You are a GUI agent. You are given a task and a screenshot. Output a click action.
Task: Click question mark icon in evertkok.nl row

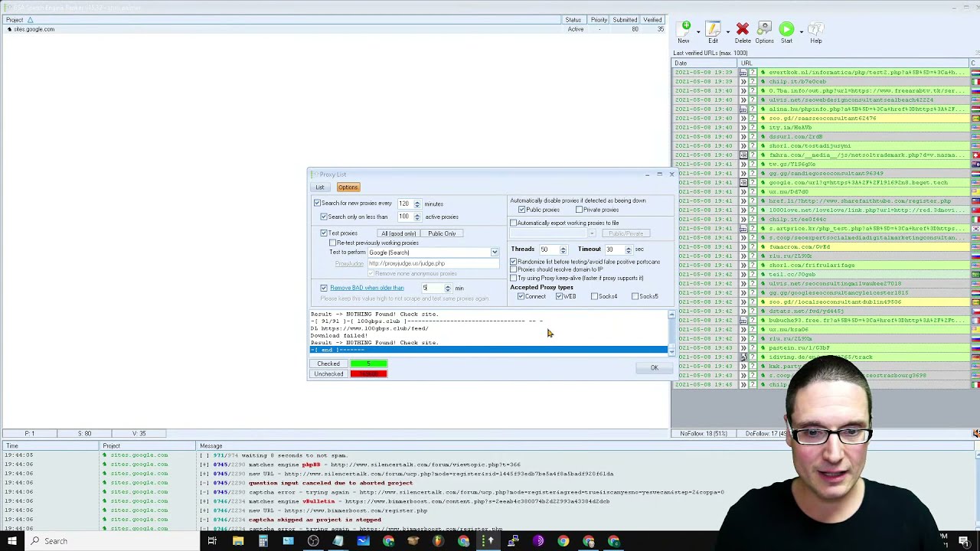tap(753, 72)
